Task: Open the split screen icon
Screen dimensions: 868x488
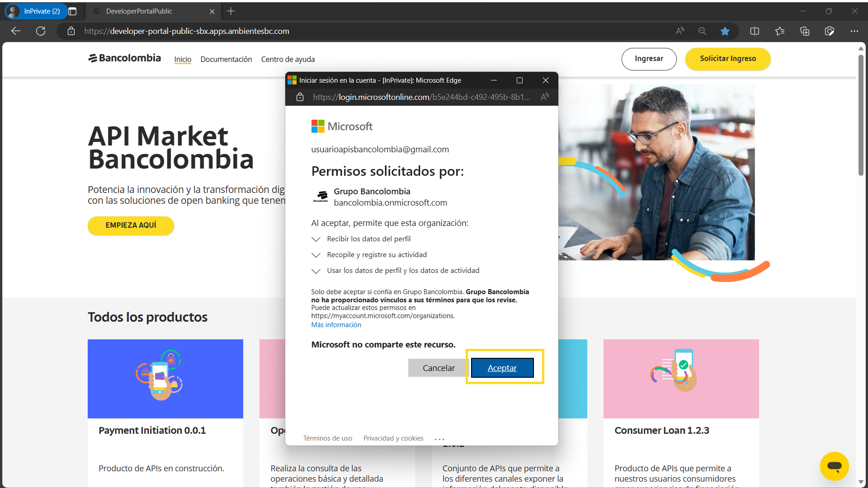Action: point(754,31)
